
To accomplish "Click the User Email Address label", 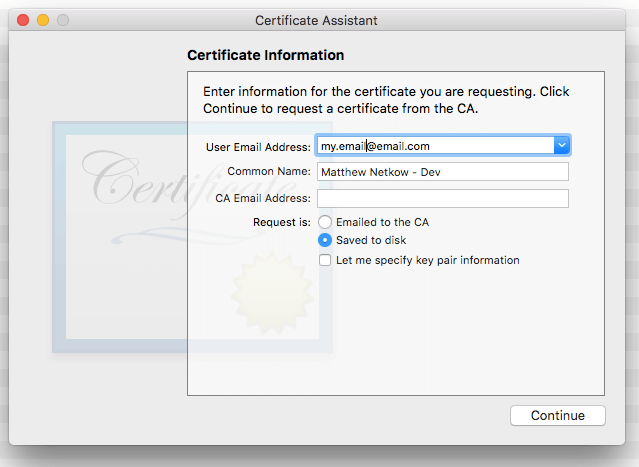I will tap(258, 147).
